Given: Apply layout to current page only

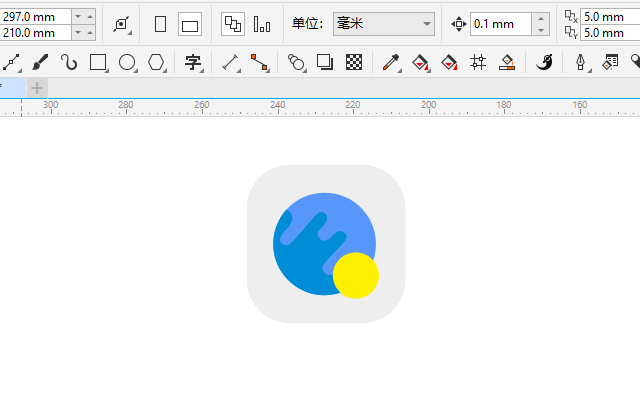Looking at the screenshot, I should click(x=262, y=24).
